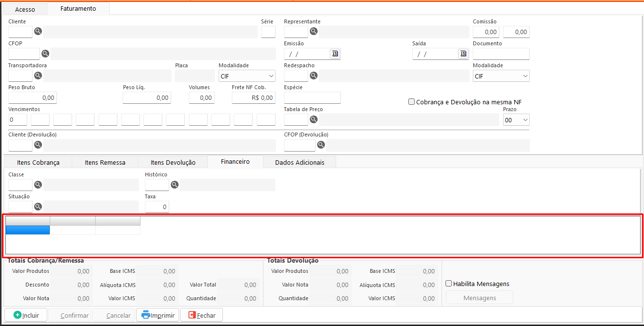Viewport: 644px width, 326px height.
Task: Open the Saída calendar picker icon
Action: (463, 54)
